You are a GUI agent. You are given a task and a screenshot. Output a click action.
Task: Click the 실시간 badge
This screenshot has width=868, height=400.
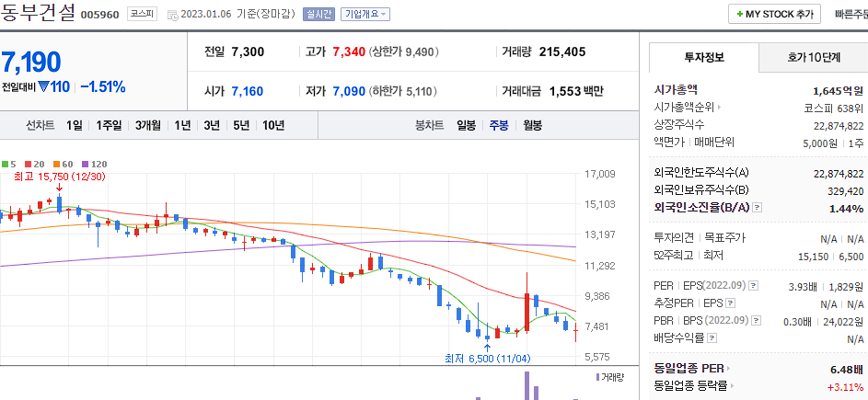tap(318, 15)
